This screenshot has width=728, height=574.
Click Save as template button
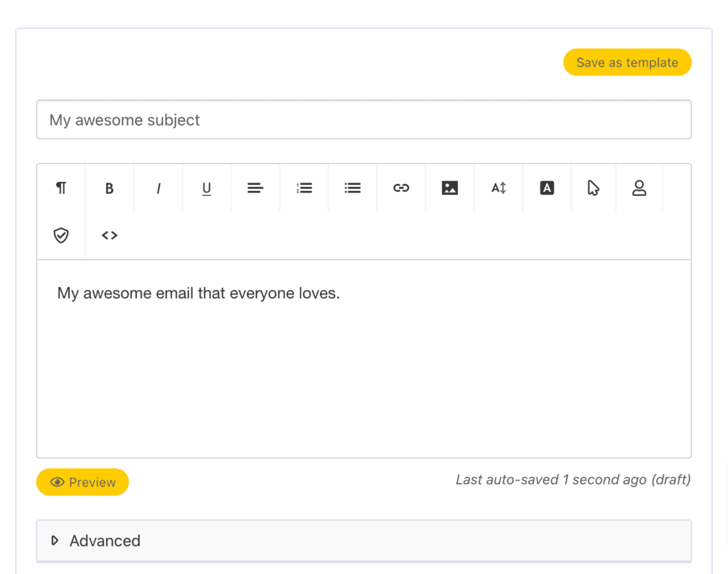click(627, 63)
